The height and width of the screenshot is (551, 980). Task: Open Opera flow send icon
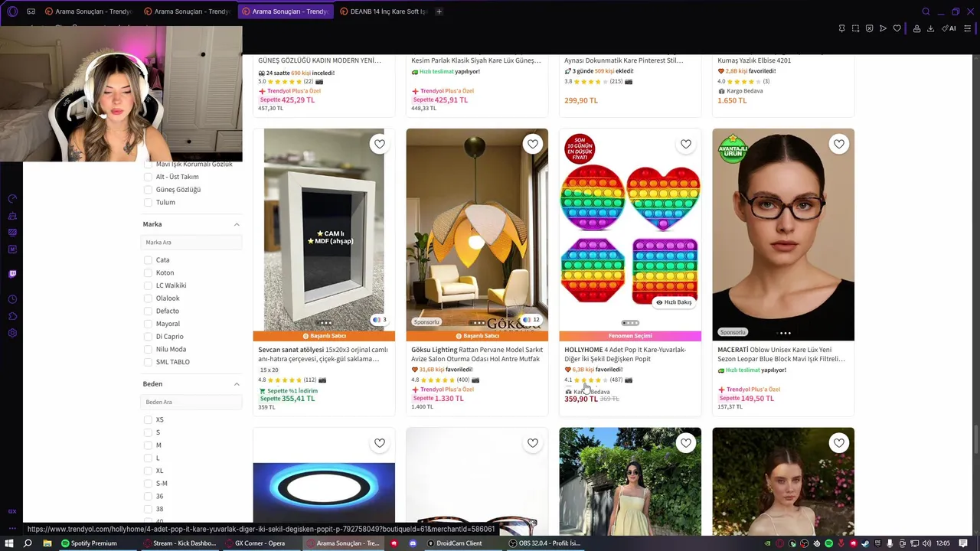coord(883,28)
